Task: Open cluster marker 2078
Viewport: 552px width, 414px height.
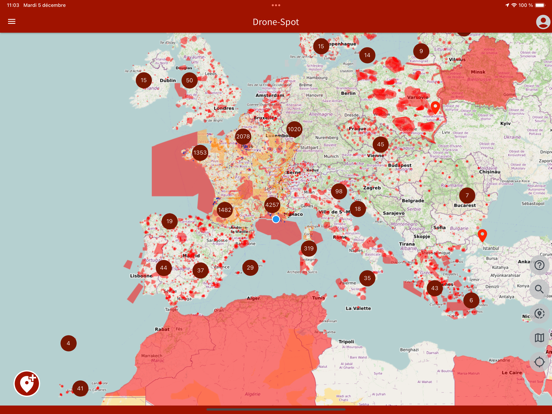Action: click(243, 137)
